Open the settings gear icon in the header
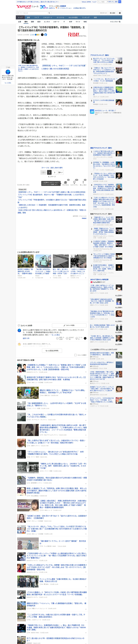Viewport: 138px width, 644px height. pos(120,13)
